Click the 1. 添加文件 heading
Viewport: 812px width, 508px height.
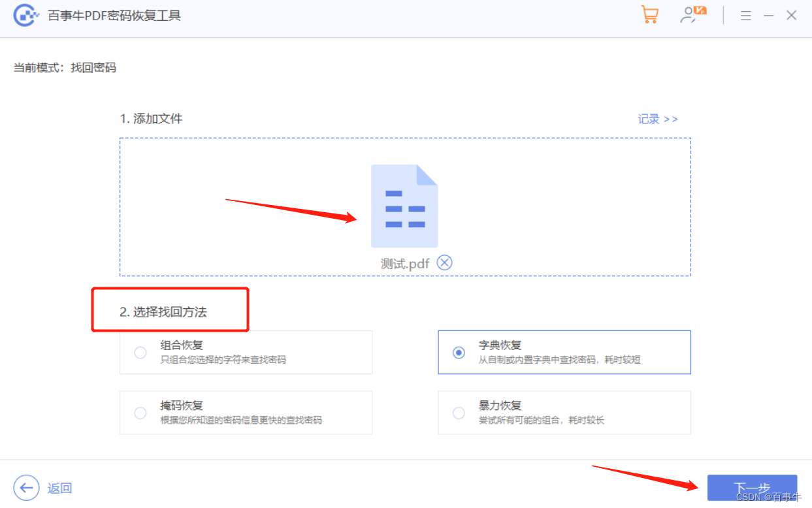(x=151, y=119)
